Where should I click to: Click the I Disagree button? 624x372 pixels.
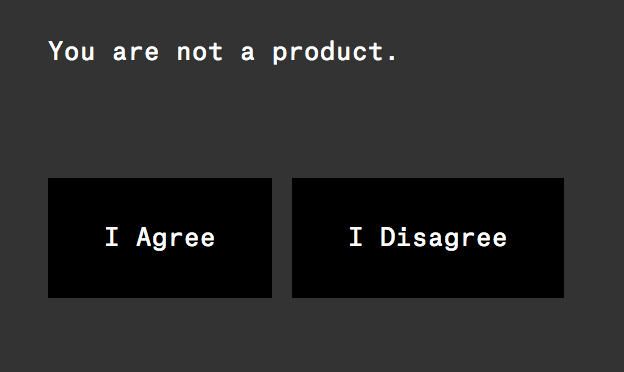[x=428, y=238]
